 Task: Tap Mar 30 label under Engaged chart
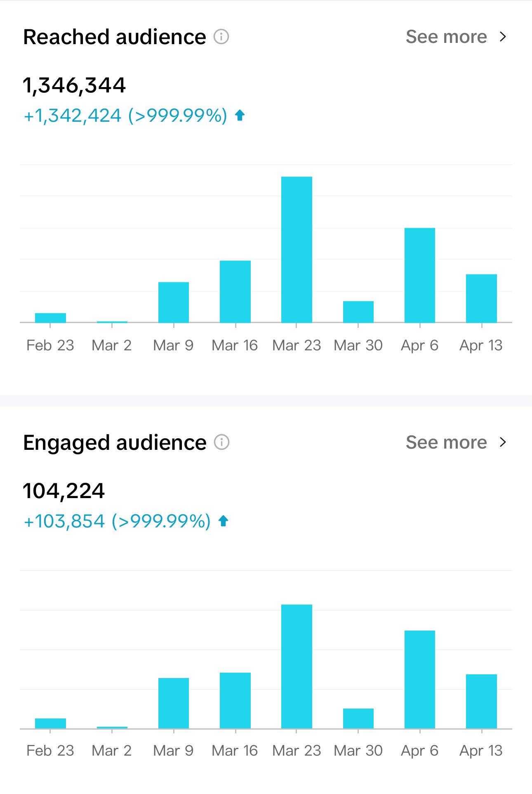click(358, 751)
